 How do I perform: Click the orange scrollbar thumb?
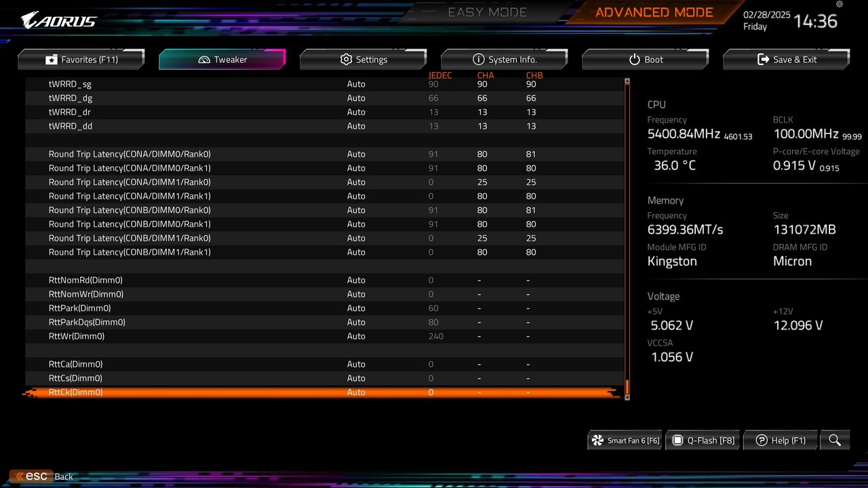[627, 387]
